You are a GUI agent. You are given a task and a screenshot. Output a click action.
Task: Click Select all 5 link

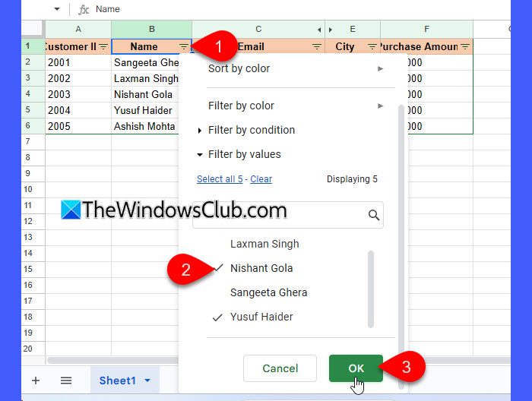(220, 179)
